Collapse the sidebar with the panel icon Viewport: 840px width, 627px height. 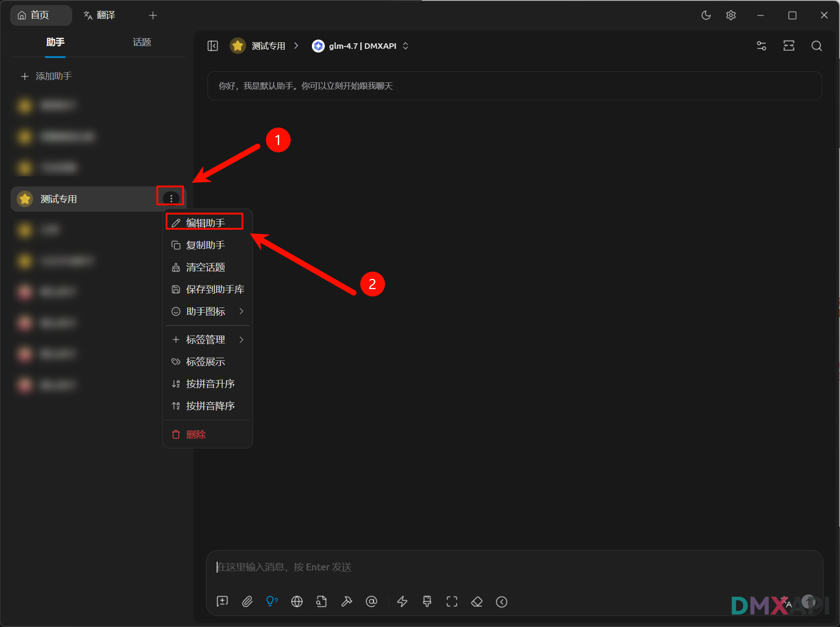coord(213,46)
